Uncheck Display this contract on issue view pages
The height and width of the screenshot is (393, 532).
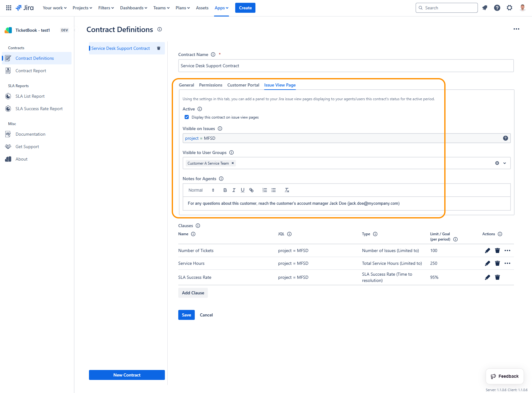point(187,117)
